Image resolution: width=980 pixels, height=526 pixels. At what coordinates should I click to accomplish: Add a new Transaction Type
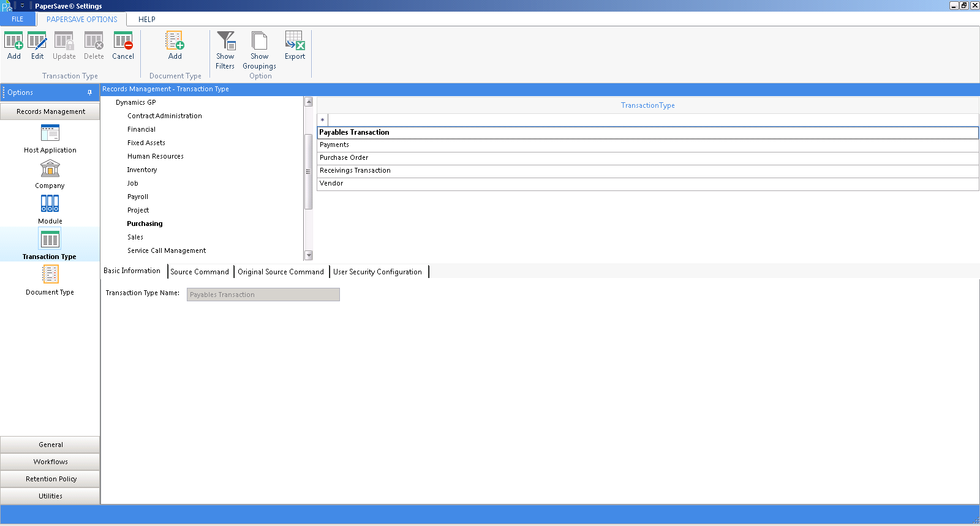(x=13, y=46)
